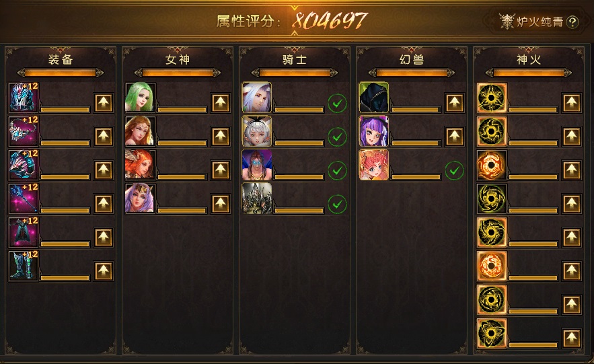594x364 pixels.
Task: Toggle the checkmark beside the white-haired knight
Action: point(337,104)
